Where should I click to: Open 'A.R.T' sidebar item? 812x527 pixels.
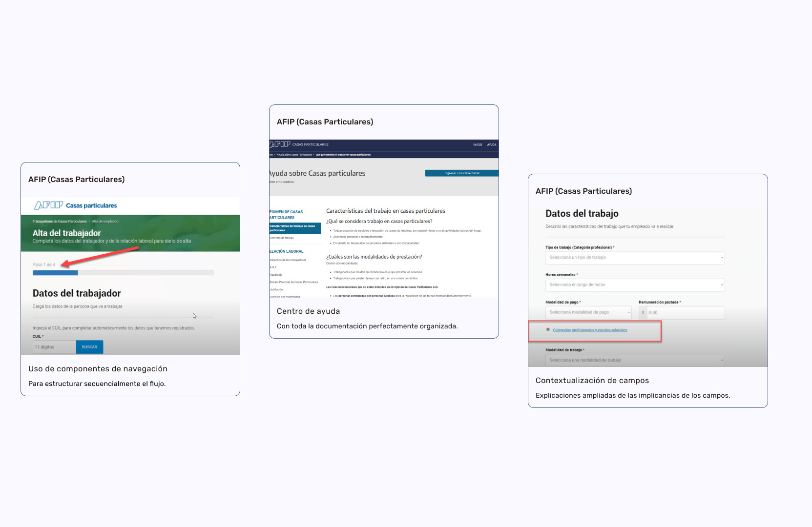[273, 267]
